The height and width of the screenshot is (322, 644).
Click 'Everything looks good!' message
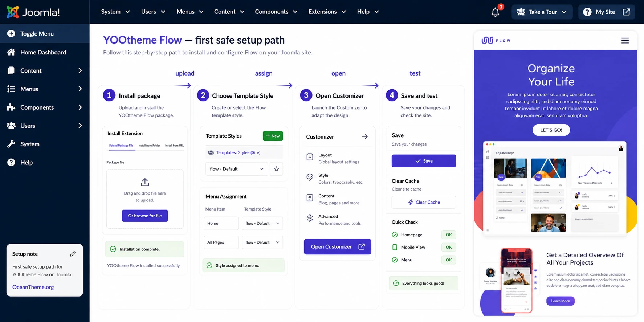(423, 283)
